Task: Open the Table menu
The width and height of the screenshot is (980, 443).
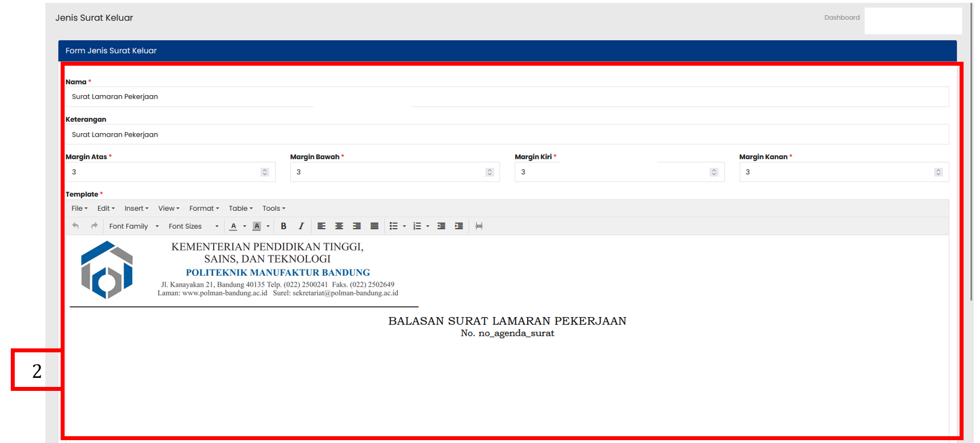Action: (x=240, y=208)
